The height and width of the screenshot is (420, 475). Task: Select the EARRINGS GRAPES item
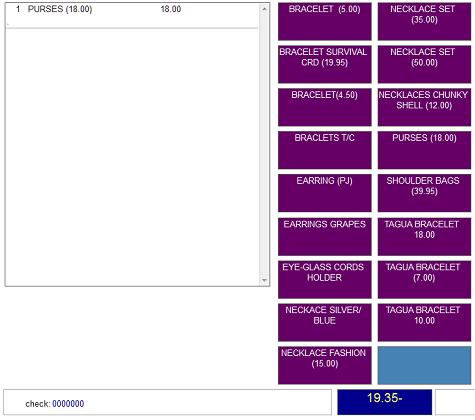tap(325, 237)
